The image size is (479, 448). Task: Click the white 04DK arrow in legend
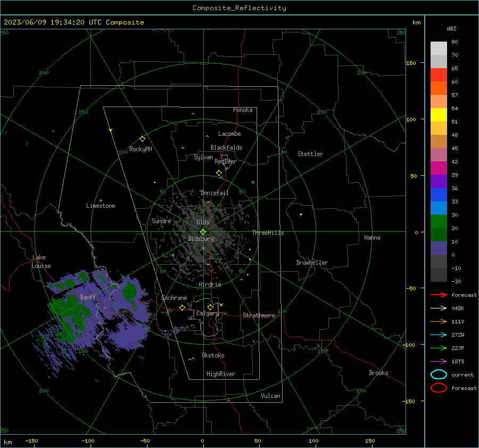coord(439,308)
